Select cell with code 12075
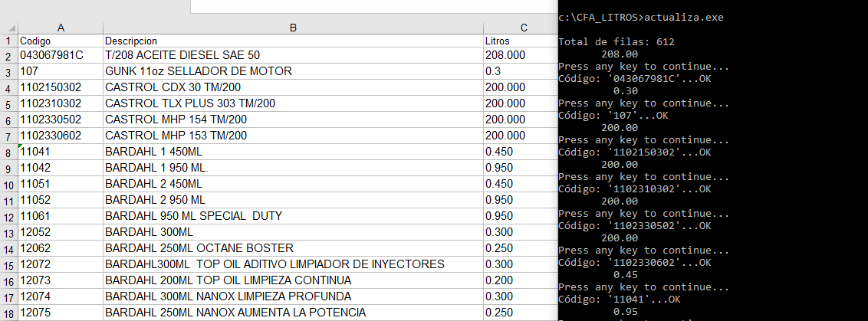The image size is (868, 321). [61, 313]
